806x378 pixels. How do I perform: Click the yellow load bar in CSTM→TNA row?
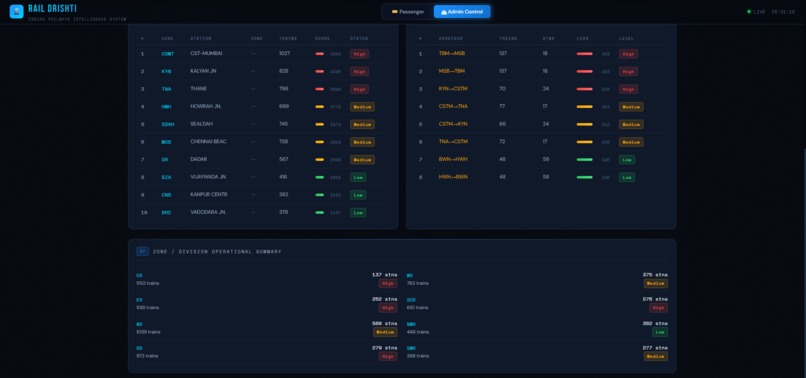click(584, 106)
